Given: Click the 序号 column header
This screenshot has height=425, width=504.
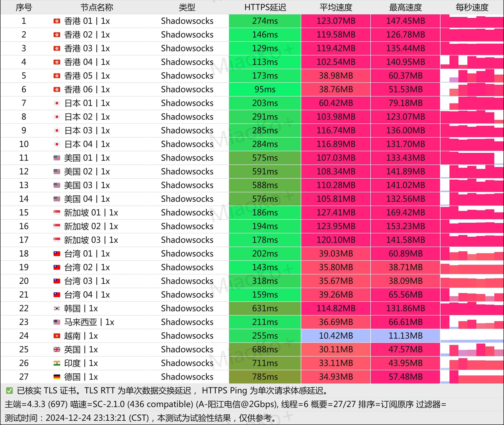Looking at the screenshot, I should click(x=24, y=8).
